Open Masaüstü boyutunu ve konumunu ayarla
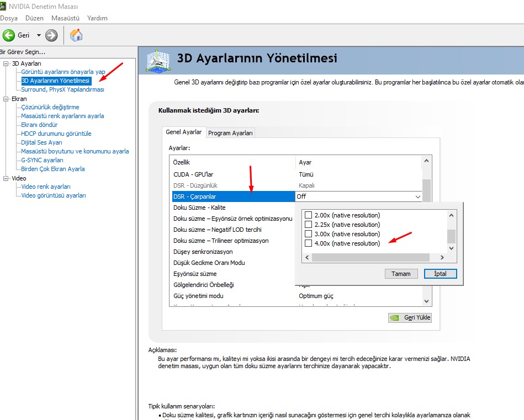 [x=75, y=151]
